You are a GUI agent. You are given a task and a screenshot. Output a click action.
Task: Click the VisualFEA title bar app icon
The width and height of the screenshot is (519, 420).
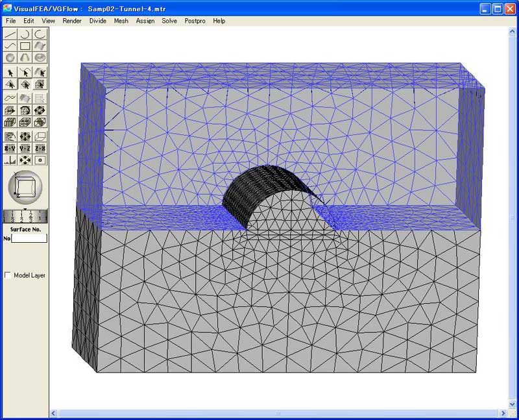[x=7, y=8]
